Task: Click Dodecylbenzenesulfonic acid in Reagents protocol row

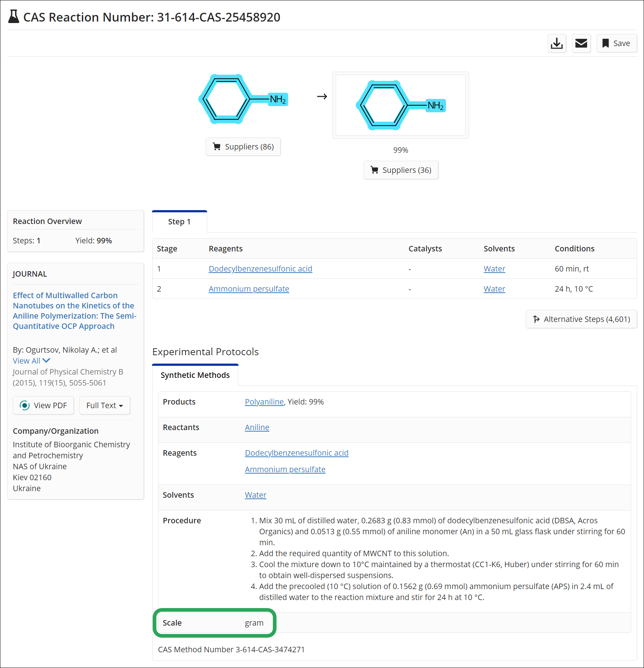Action: click(297, 453)
